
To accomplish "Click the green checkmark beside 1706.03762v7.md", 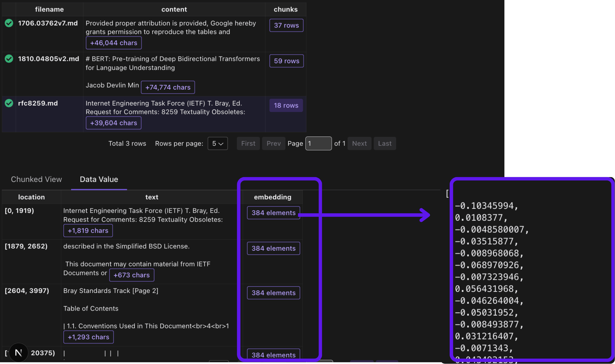I will click(9, 23).
